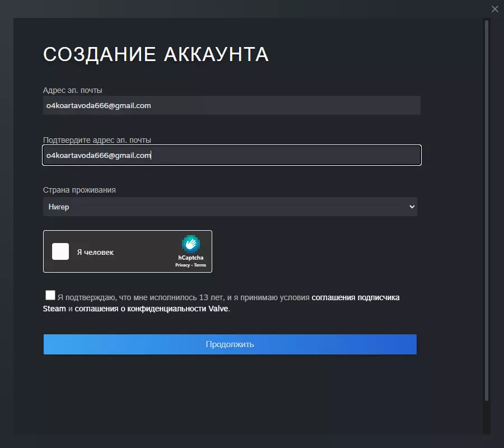Click the vertical scrollbar on the right
This screenshot has width=504, height=448.
487,211
